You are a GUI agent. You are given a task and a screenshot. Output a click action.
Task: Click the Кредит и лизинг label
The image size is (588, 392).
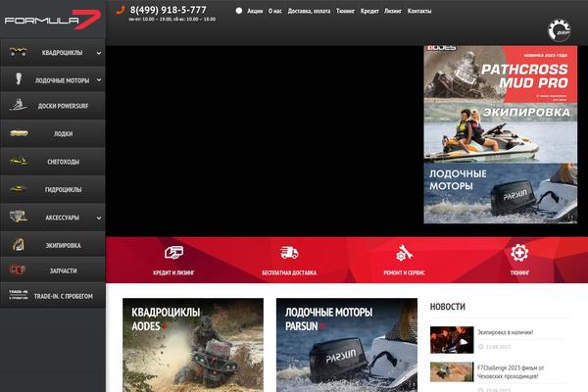tap(173, 272)
